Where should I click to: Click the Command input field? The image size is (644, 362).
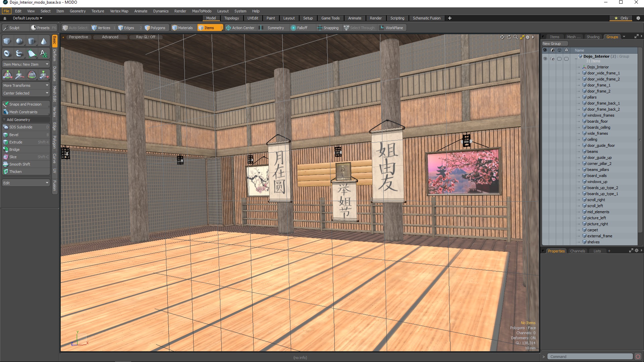tap(590, 357)
